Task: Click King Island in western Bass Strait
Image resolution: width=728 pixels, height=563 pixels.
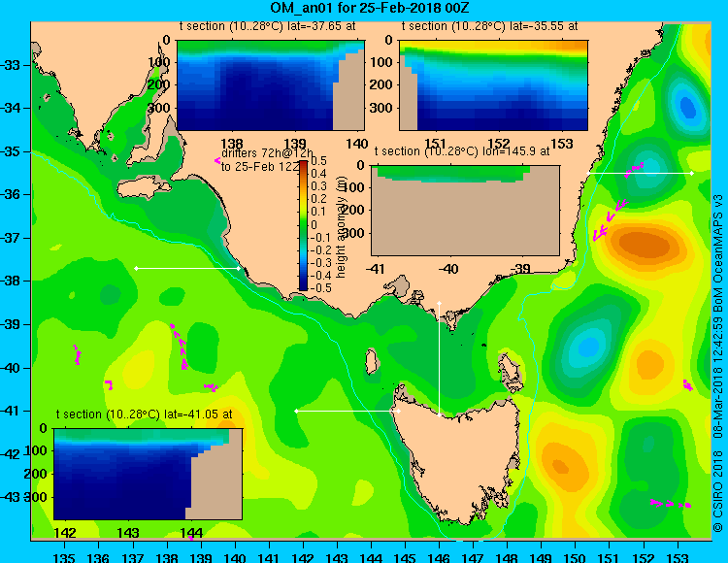Action: [x=371, y=361]
